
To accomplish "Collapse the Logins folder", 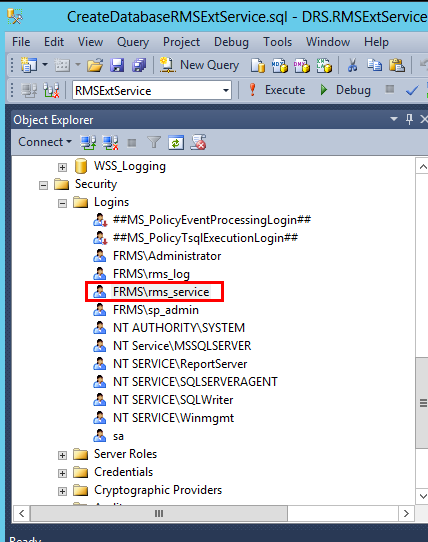I will point(62,203).
